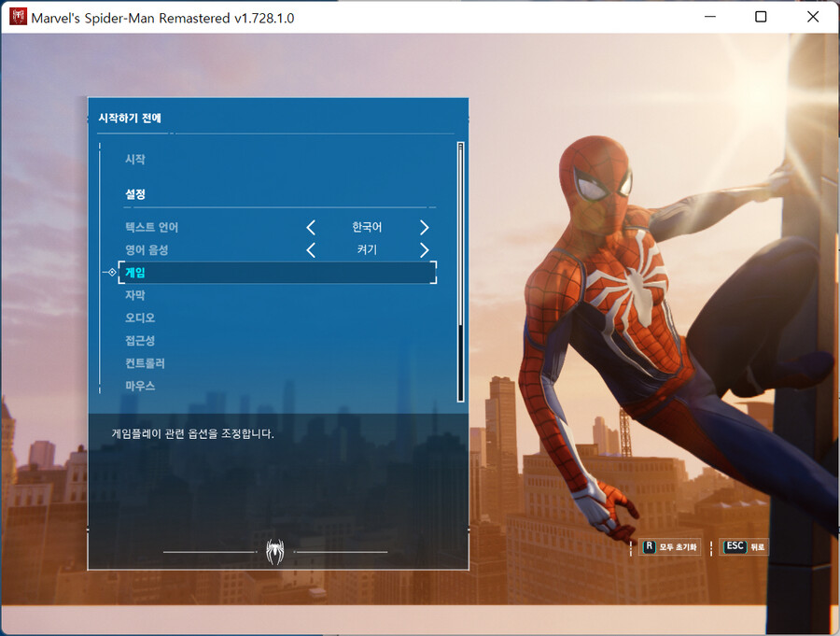Open the 접근성 settings category

coord(140,341)
